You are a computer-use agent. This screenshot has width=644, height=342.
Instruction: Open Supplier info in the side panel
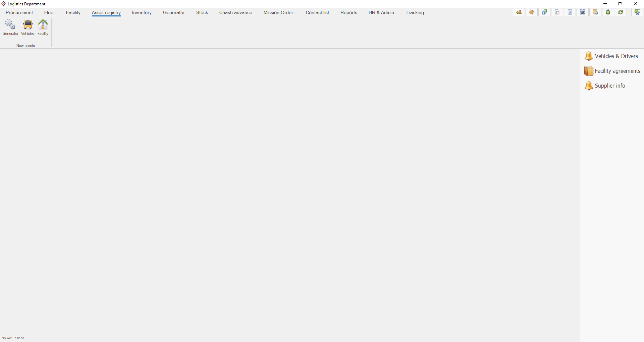point(609,86)
